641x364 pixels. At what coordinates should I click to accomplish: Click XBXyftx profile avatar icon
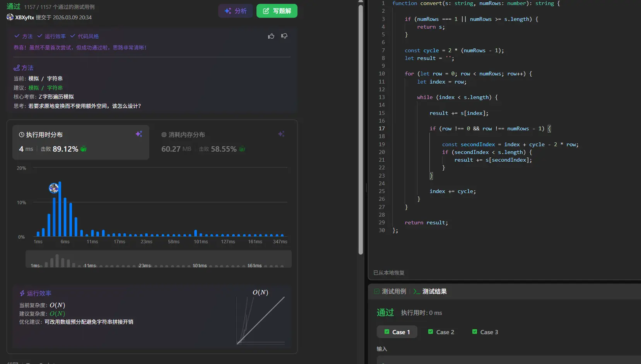[10, 17]
